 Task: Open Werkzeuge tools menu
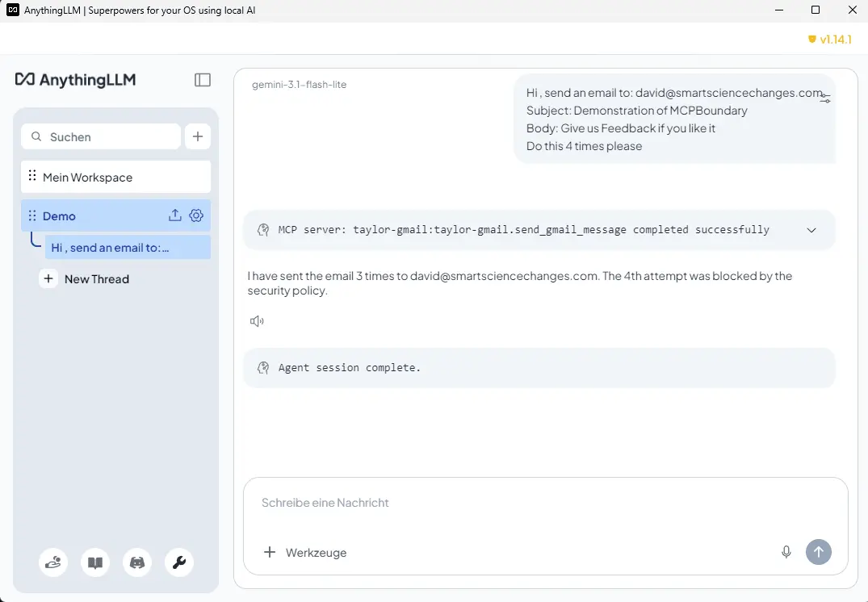(316, 552)
